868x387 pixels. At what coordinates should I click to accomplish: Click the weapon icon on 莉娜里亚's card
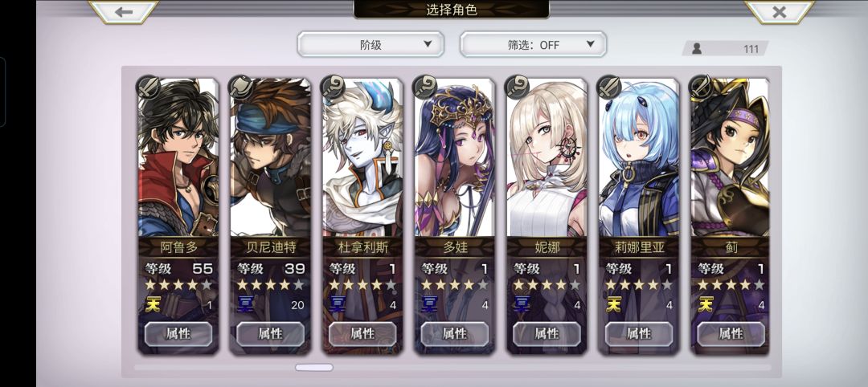click(x=609, y=87)
